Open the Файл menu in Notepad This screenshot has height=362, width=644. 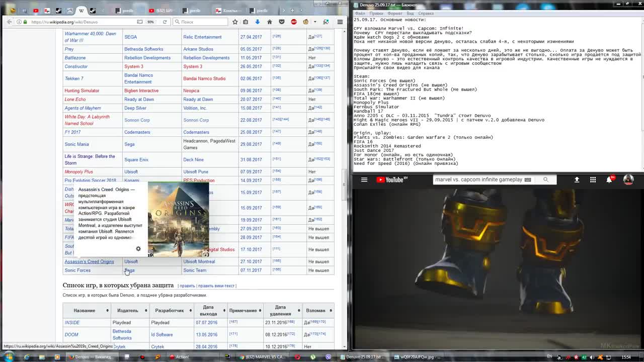[360, 14]
